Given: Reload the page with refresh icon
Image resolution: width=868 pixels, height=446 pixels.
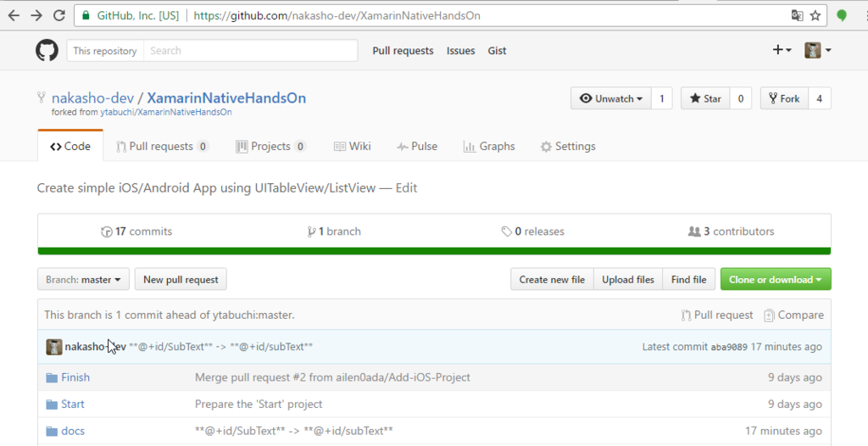Looking at the screenshot, I should [x=59, y=15].
